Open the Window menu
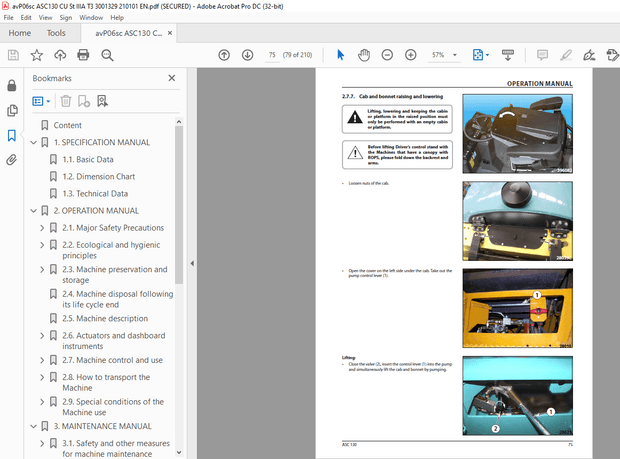 click(x=91, y=17)
